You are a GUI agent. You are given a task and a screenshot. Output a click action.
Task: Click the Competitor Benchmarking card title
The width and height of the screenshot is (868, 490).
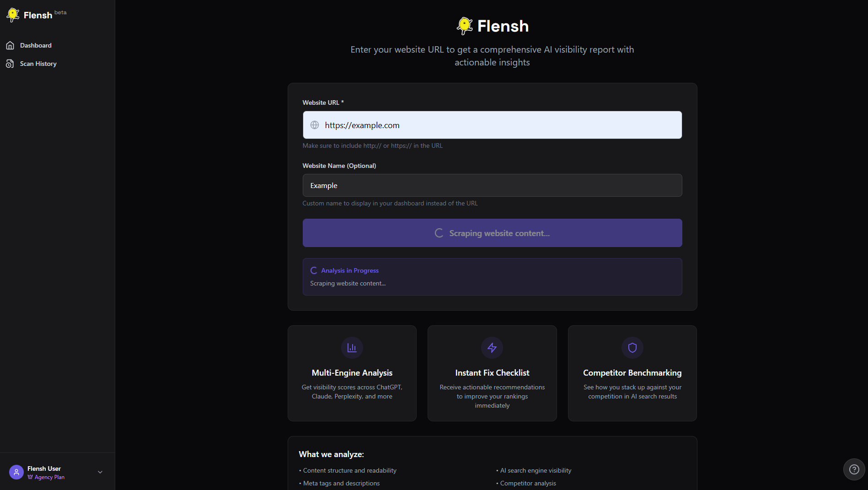(x=632, y=373)
